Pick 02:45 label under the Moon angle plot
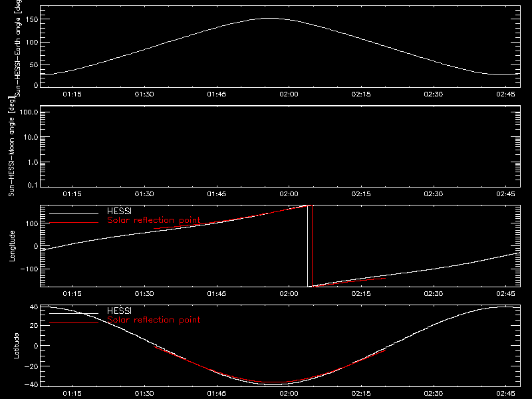 click(505, 194)
